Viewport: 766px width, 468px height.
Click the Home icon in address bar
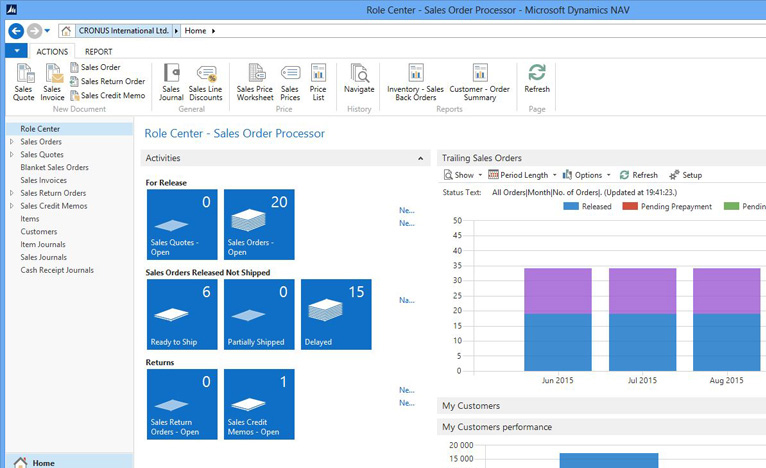[x=66, y=31]
